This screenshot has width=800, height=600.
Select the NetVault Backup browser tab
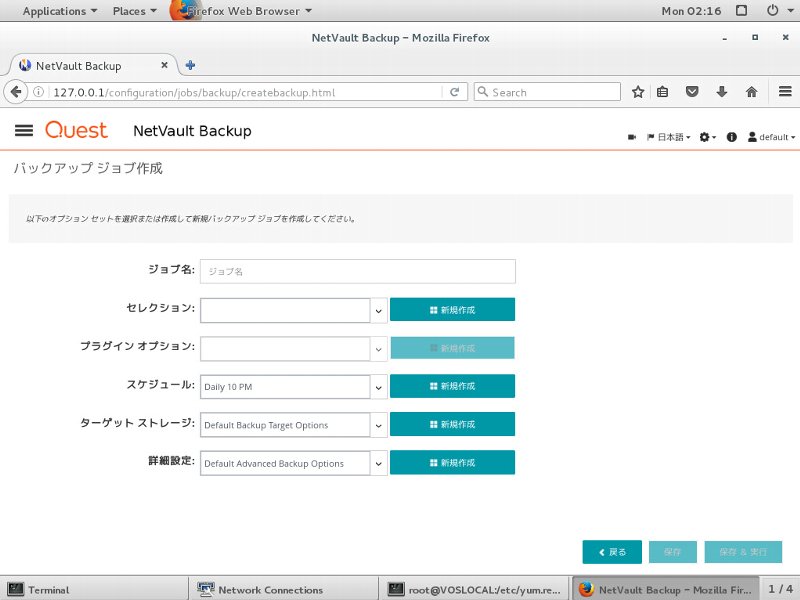click(94, 65)
